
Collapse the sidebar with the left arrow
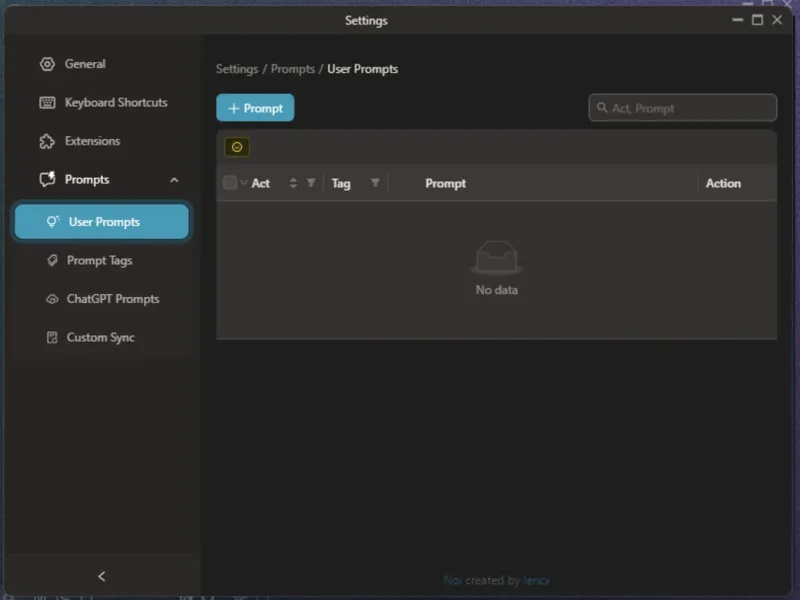click(x=102, y=576)
